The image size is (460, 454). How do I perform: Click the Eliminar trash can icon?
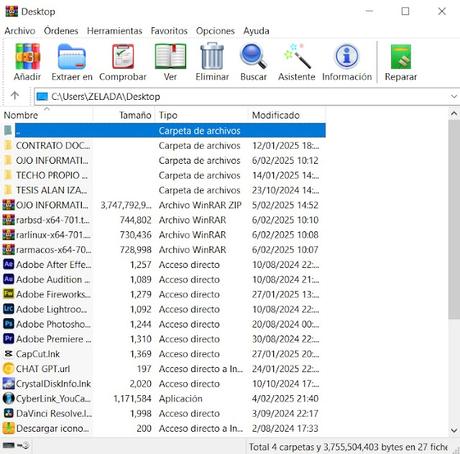pos(212,56)
